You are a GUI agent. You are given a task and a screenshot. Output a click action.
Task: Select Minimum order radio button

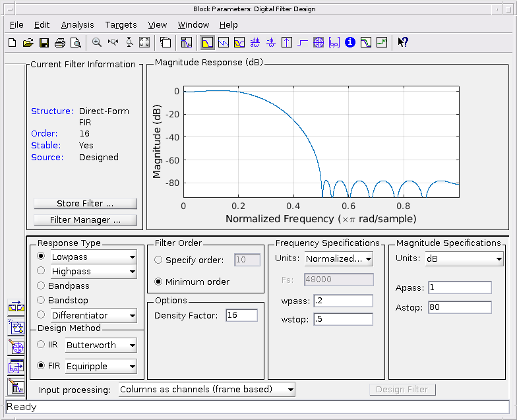tap(158, 282)
